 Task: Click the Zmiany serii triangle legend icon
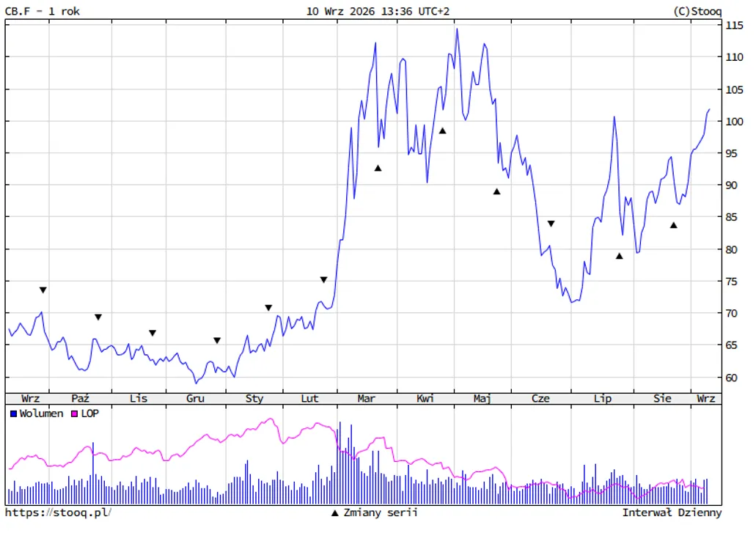point(335,512)
